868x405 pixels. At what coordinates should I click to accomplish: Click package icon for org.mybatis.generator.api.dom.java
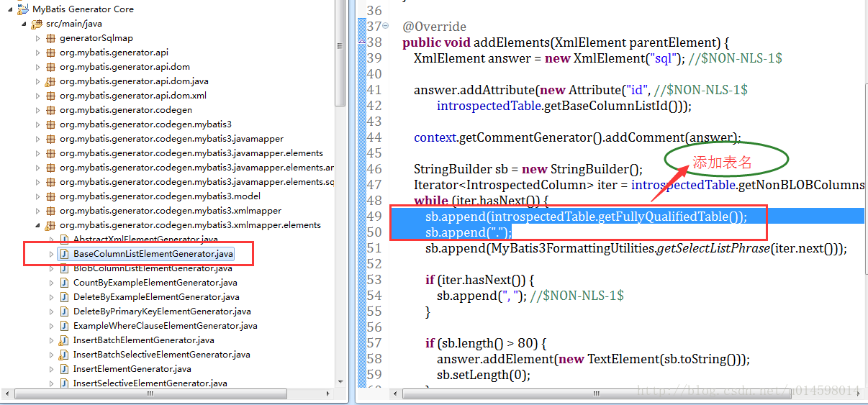50,81
